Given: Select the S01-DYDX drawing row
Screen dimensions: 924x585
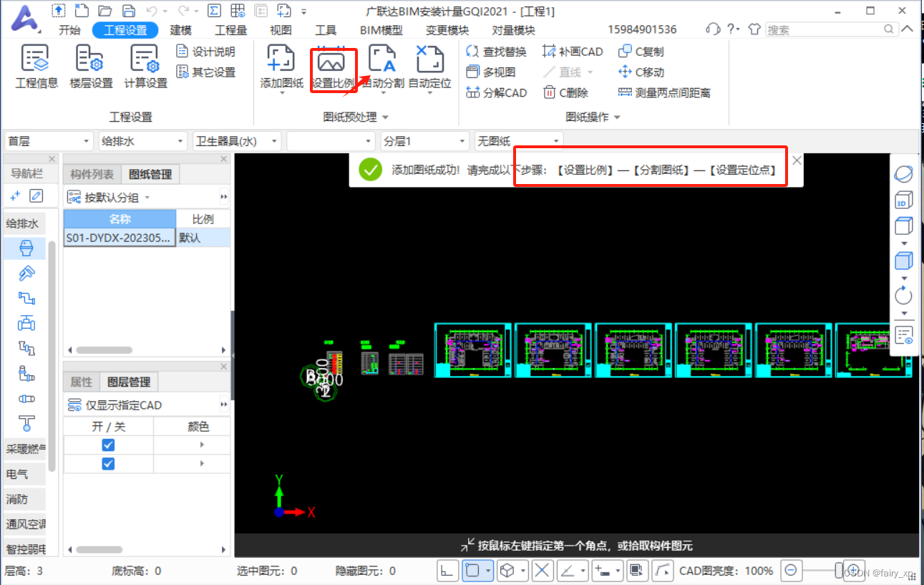Looking at the screenshot, I should pos(147,238).
